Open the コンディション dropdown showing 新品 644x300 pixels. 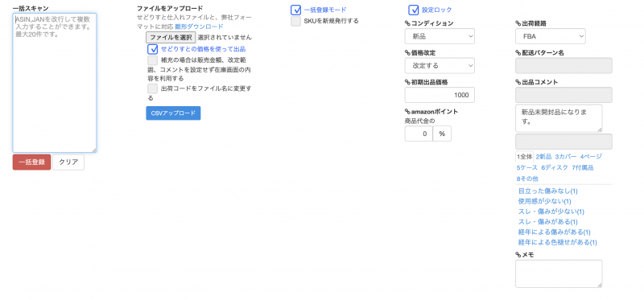[x=440, y=36]
